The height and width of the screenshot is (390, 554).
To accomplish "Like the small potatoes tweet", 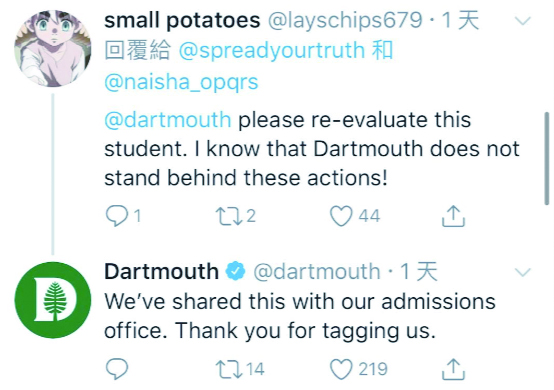I will point(341,216).
